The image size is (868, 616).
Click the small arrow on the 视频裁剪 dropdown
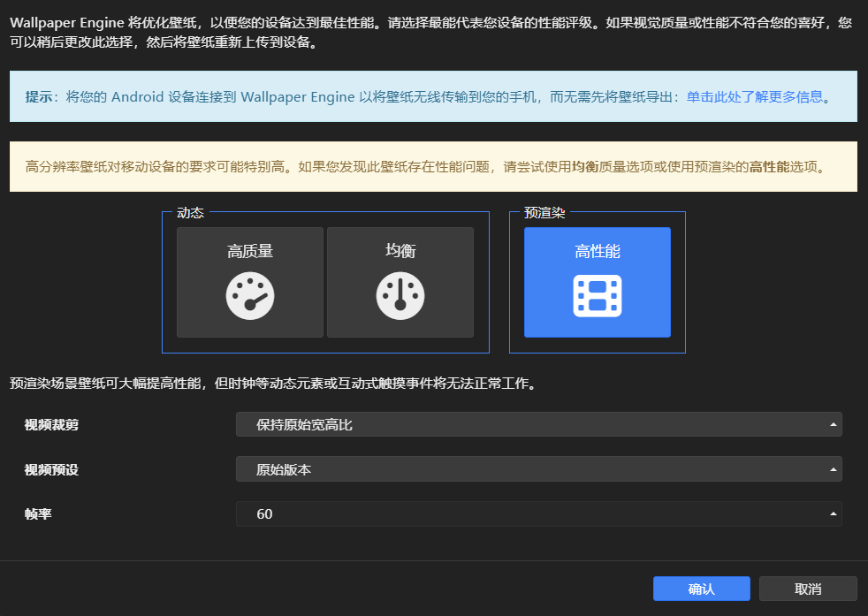832,425
